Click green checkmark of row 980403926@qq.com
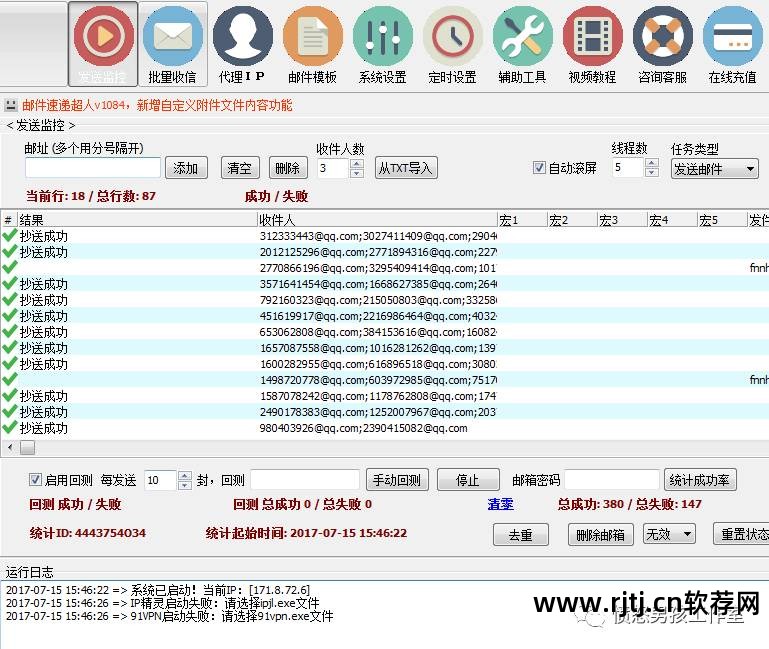 tap(10, 428)
